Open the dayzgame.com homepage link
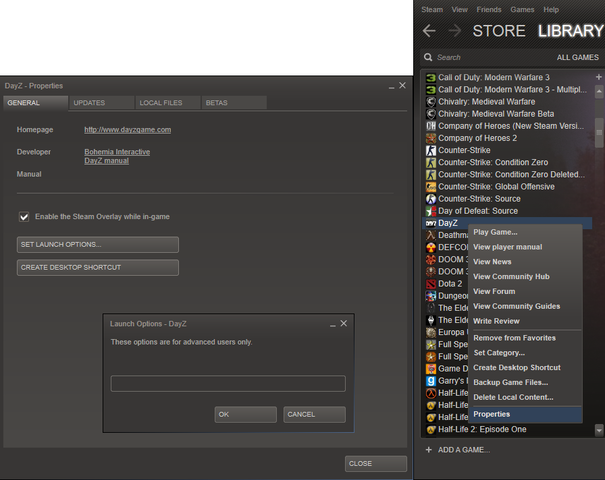 pyautogui.click(x=128, y=130)
